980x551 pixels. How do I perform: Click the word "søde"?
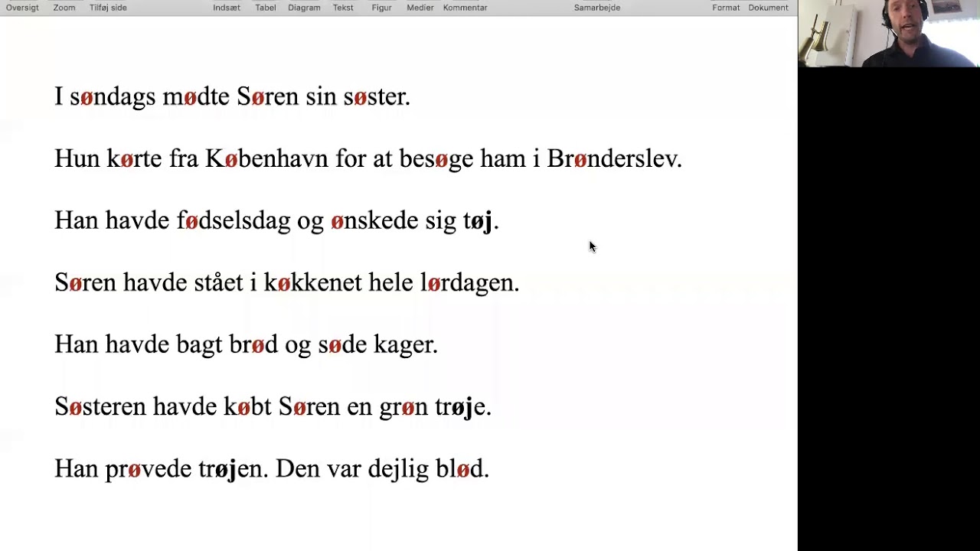tap(342, 345)
